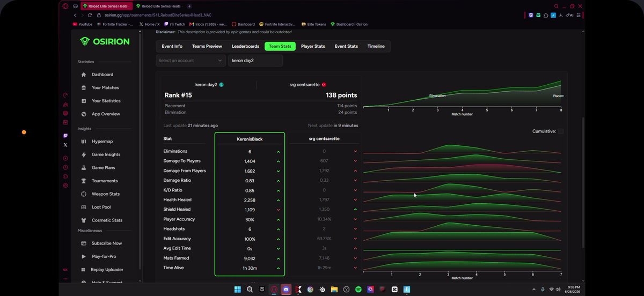This screenshot has height=296, width=644.
Task: Click the Osirion logo
Action: [104, 41]
